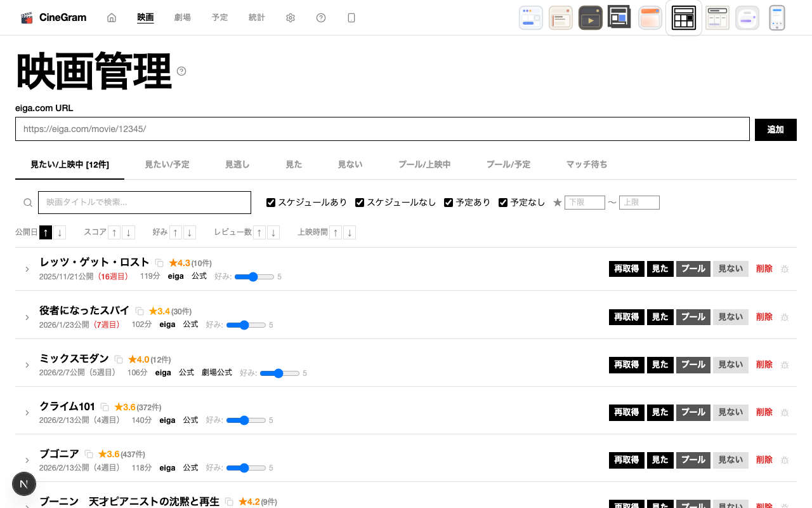Open settings gear icon in top navigation

(291, 18)
